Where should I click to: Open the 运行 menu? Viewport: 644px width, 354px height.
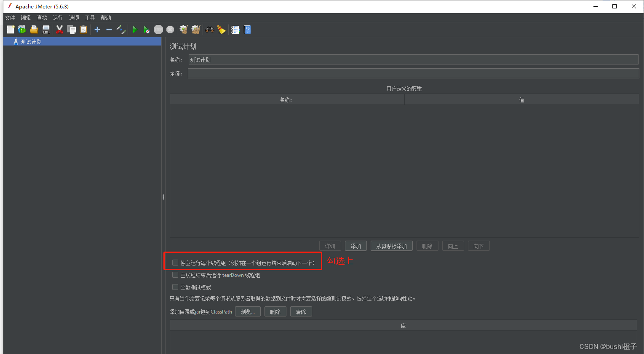[x=58, y=18]
